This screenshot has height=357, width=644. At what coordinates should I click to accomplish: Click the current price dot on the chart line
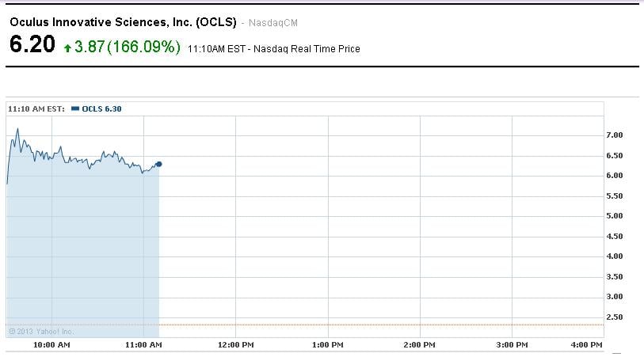point(159,164)
